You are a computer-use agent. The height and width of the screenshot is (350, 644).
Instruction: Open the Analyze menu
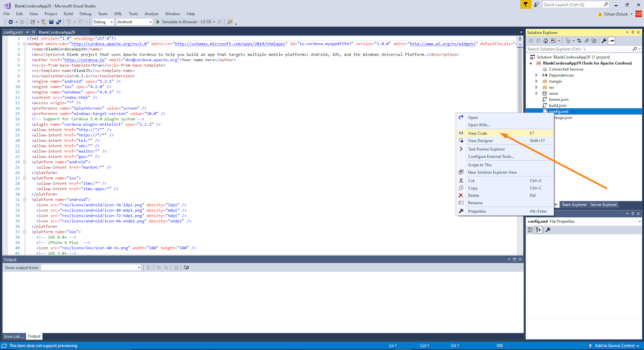click(x=151, y=14)
